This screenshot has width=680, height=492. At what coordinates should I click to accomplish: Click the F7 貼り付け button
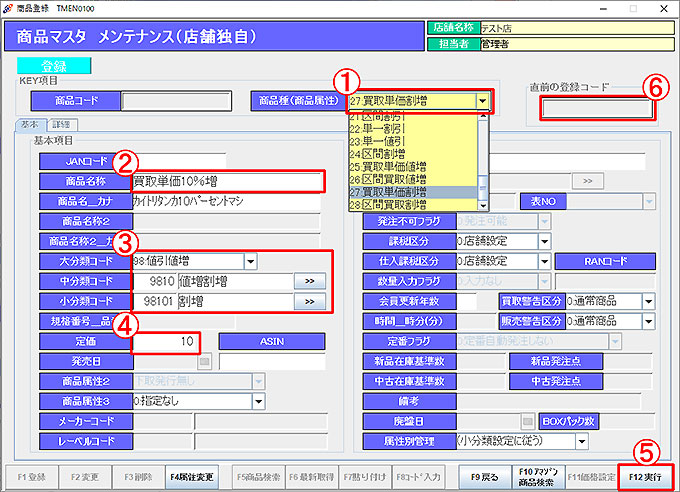coord(365,477)
